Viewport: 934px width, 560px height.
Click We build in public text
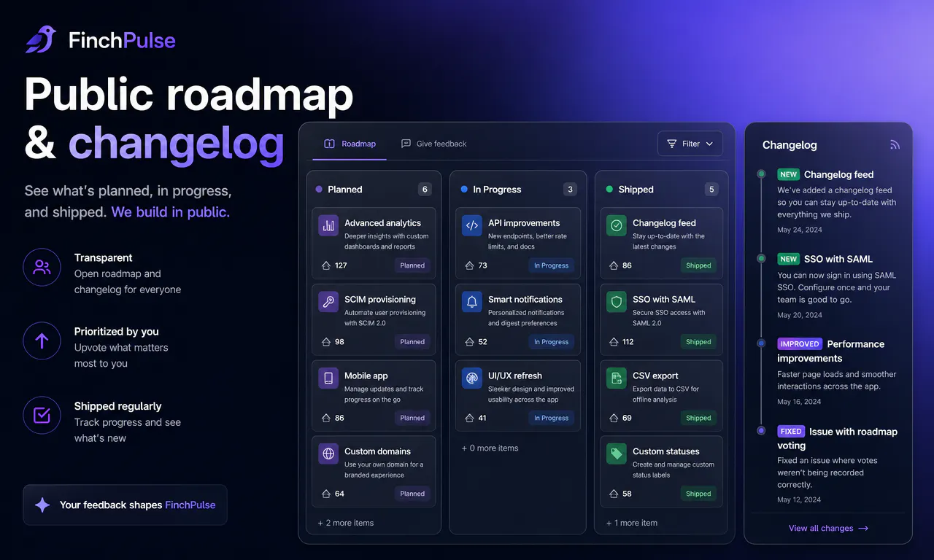pyautogui.click(x=170, y=212)
